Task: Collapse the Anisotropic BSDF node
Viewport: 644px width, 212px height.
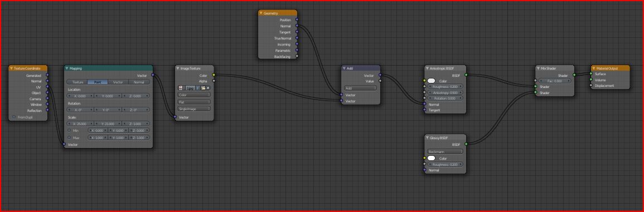Action: pyautogui.click(x=427, y=68)
